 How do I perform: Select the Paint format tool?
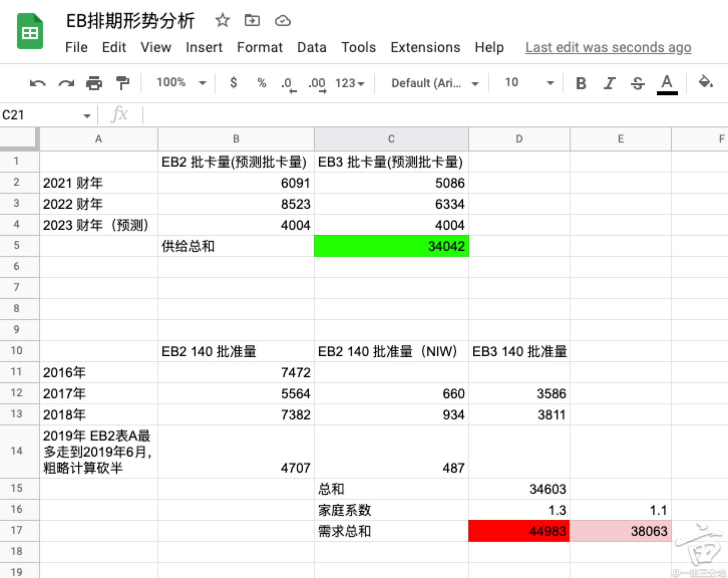tap(122, 83)
